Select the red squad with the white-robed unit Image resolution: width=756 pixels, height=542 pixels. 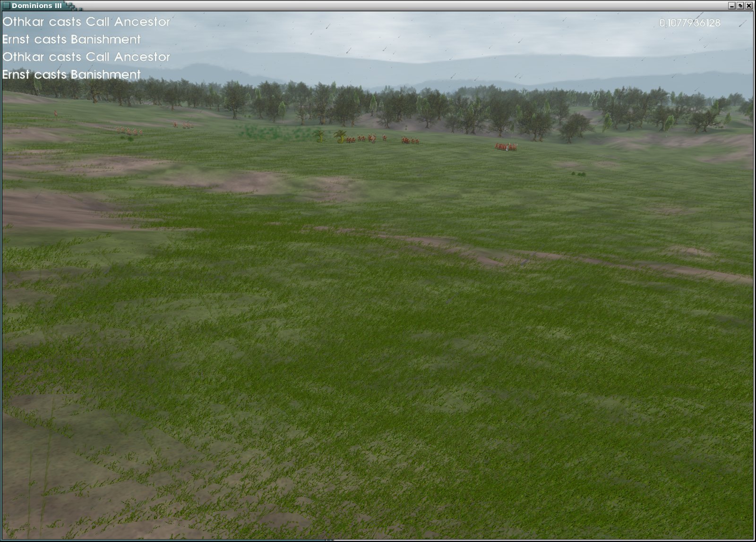(x=506, y=147)
